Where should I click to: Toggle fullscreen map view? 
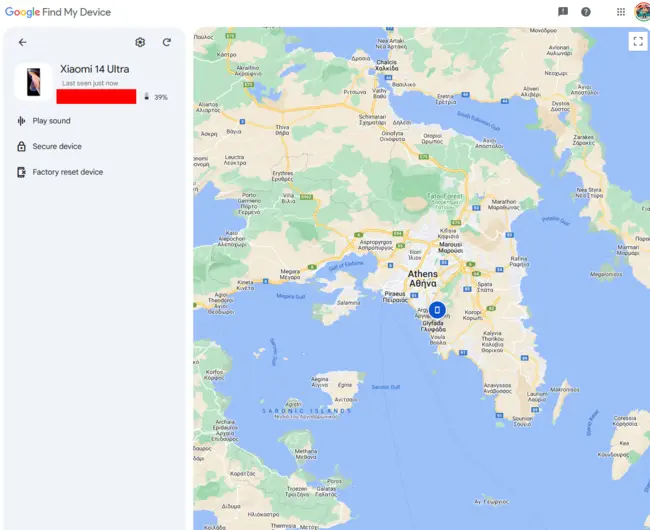[x=638, y=41]
